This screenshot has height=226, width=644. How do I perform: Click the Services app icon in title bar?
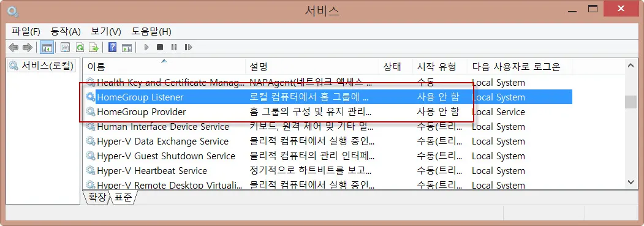click(12, 11)
